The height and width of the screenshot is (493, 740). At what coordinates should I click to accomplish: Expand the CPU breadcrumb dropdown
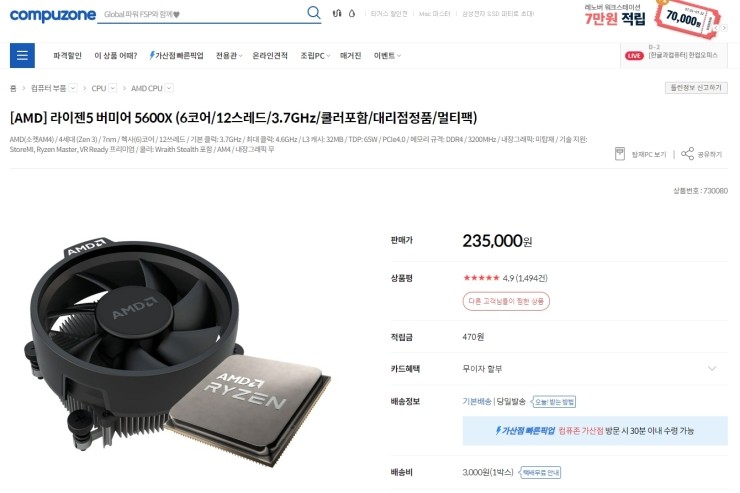112,88
